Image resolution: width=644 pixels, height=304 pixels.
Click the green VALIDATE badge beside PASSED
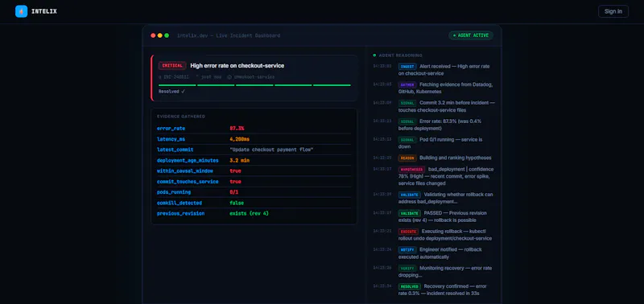[x=409, y=213]
